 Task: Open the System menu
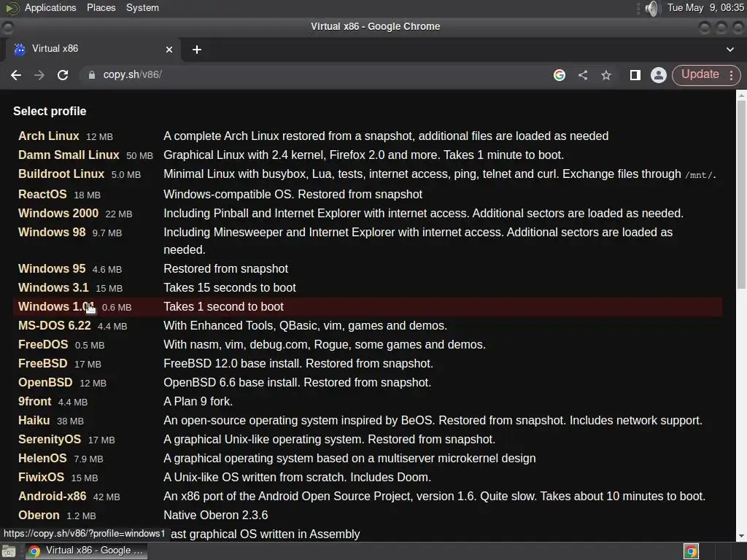(x=142, y=7)
